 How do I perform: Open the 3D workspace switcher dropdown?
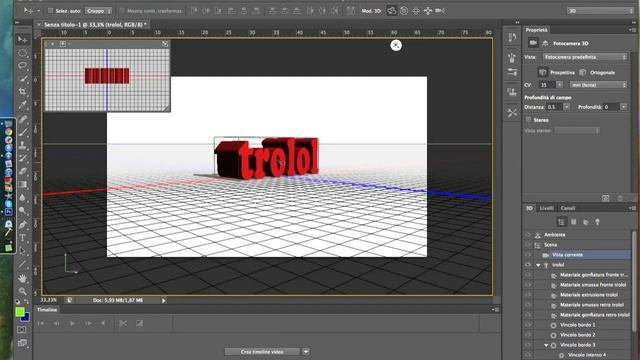(600, 11)
